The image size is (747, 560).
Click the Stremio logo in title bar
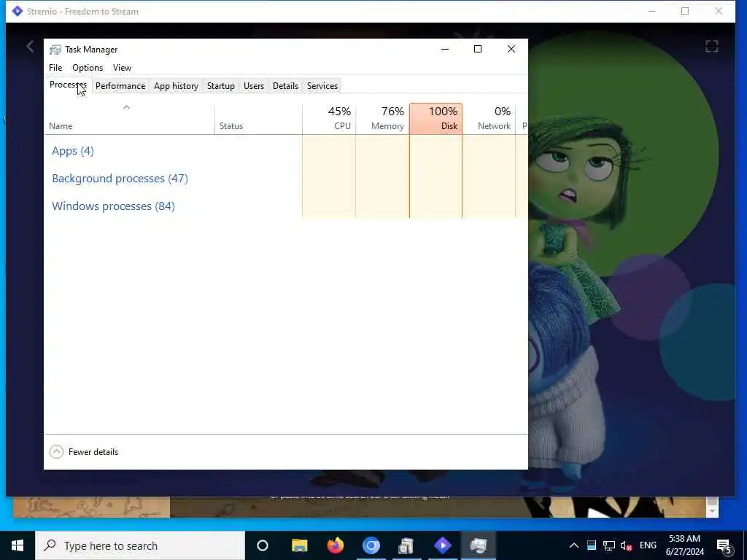coord(18,12)
